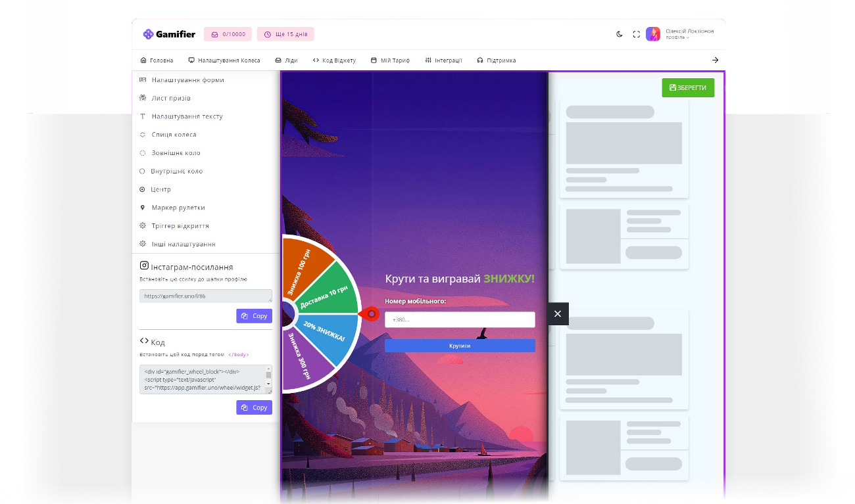Go to Код Віджету tab
The image size is (855, 504).
334,60
